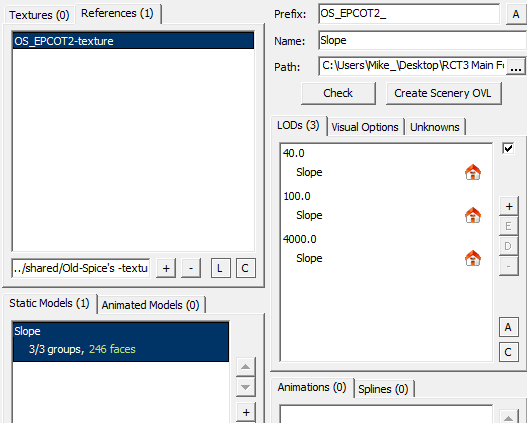Add a reference with the plus button

pyautogui.click(x=166, y=268)
